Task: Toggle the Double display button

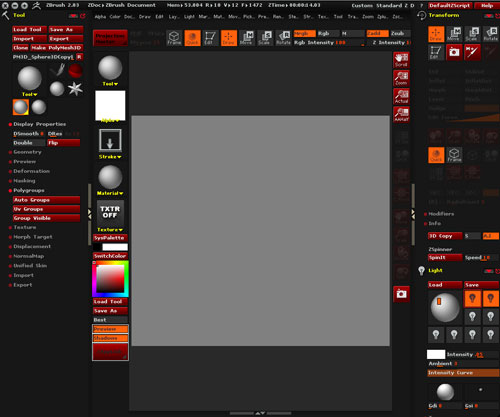Action: [x=29, y=143]
